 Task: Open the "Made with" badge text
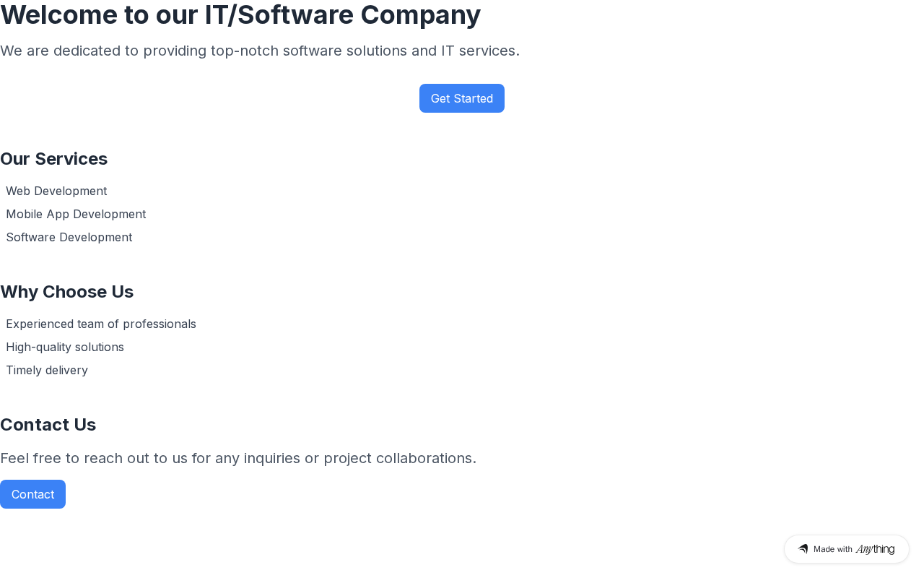point(833,549)
